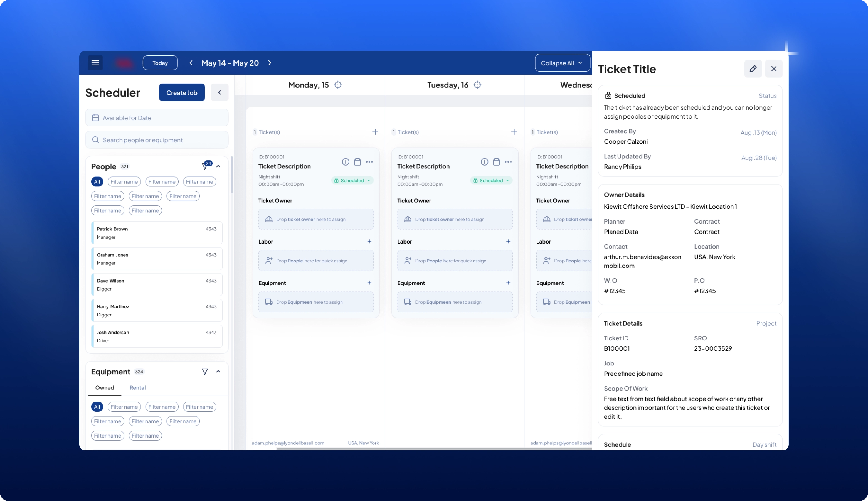The height and width of the screenshot is (501, 868).
Task: Click the Available for Date field
Action: (157, 118)
